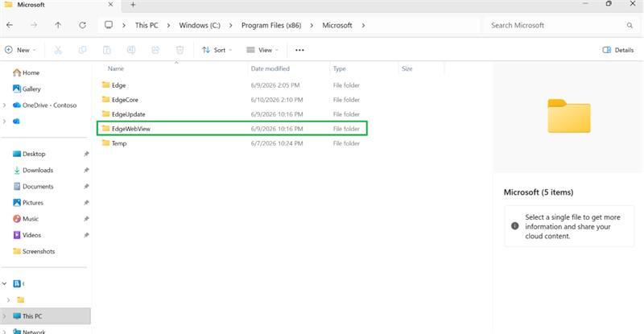Open a new tab with plus button
Viewport: 644px width, 334px height.
point(133,5)
